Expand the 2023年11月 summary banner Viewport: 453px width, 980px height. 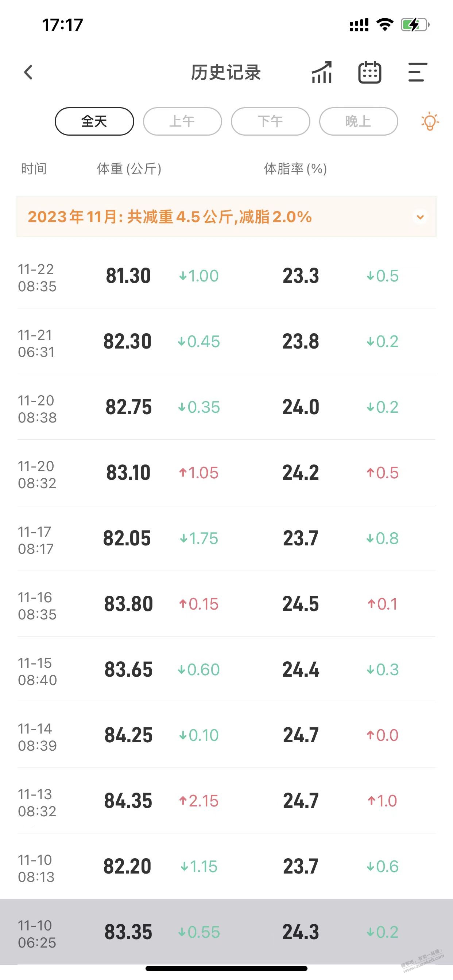tap(226, 217)
